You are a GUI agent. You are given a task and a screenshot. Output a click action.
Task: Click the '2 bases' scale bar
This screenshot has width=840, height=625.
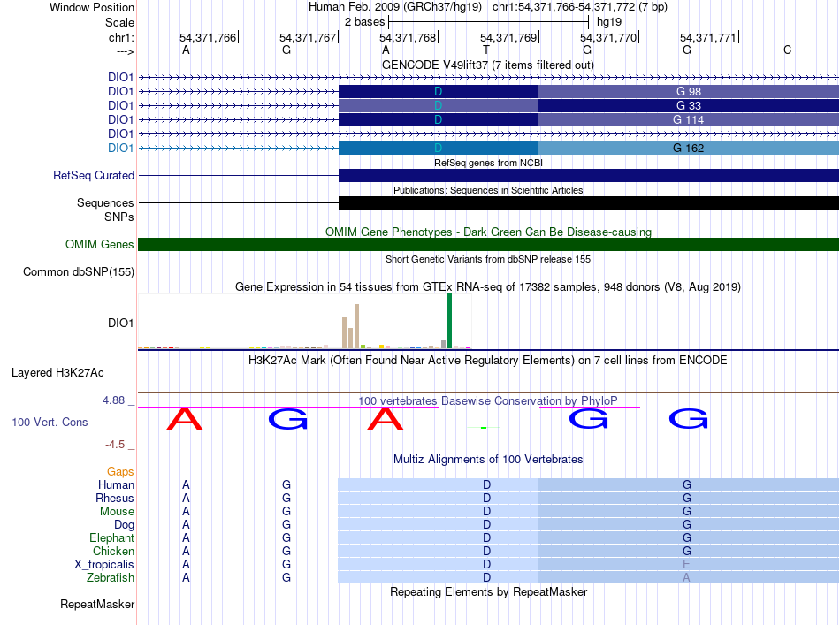point(489,22)
